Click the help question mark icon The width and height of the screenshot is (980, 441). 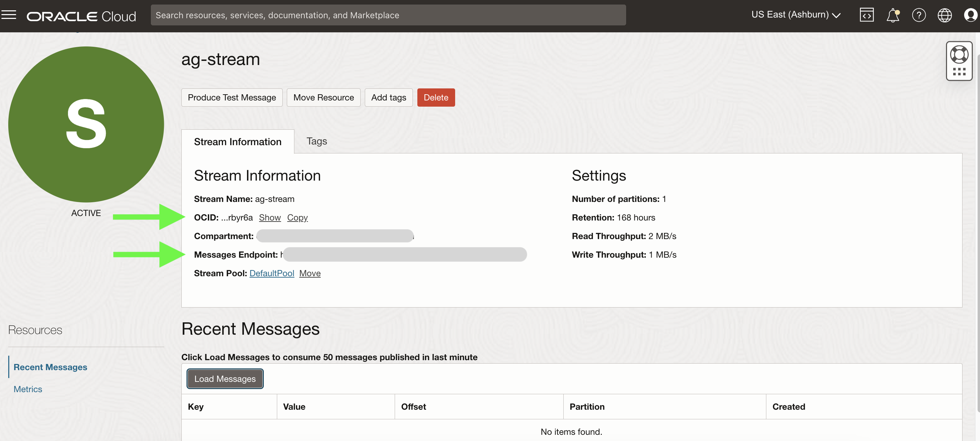pyautogui.click(x=919, y=15)
